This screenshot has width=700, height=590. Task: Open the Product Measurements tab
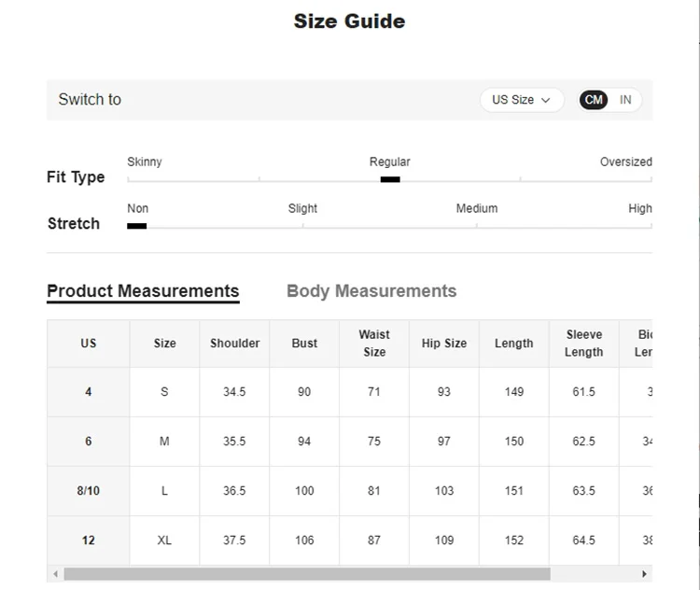pos(143,291)
